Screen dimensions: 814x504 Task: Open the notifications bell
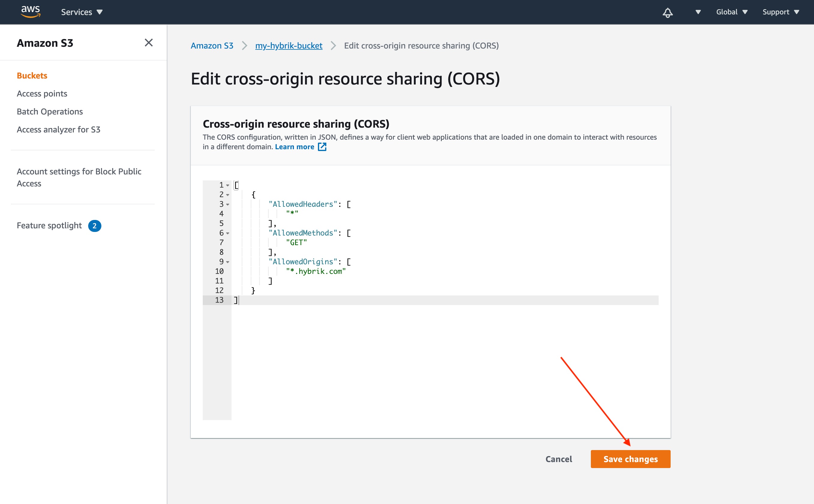668,12
